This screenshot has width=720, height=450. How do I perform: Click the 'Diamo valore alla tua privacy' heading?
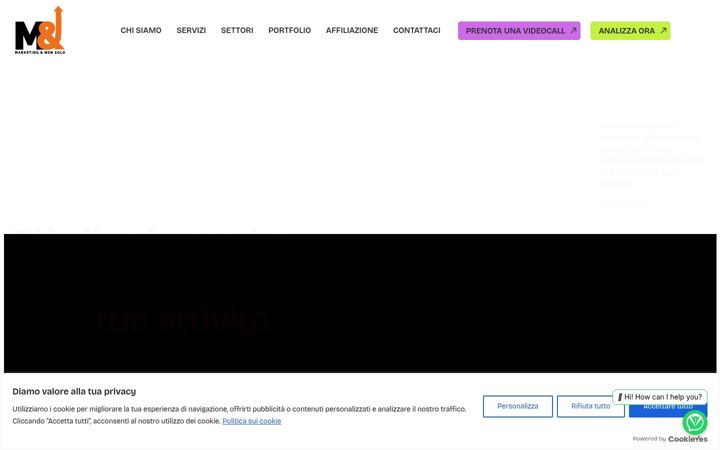point(74,391)
